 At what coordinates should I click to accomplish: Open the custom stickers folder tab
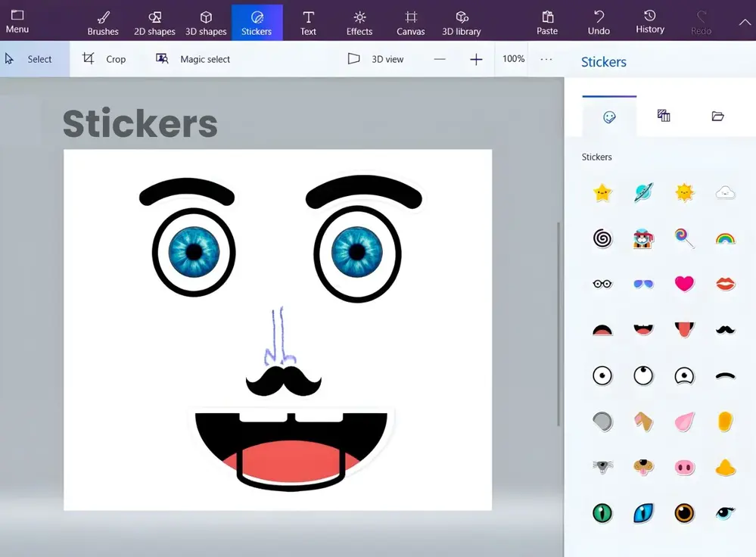tap(717, 115)
